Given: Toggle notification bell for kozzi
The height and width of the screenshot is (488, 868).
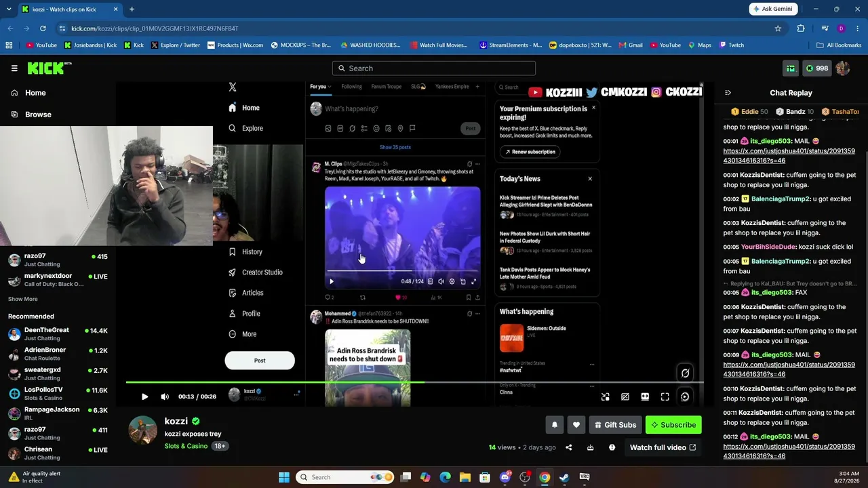Looking at the screenshot, I should 554,425.
